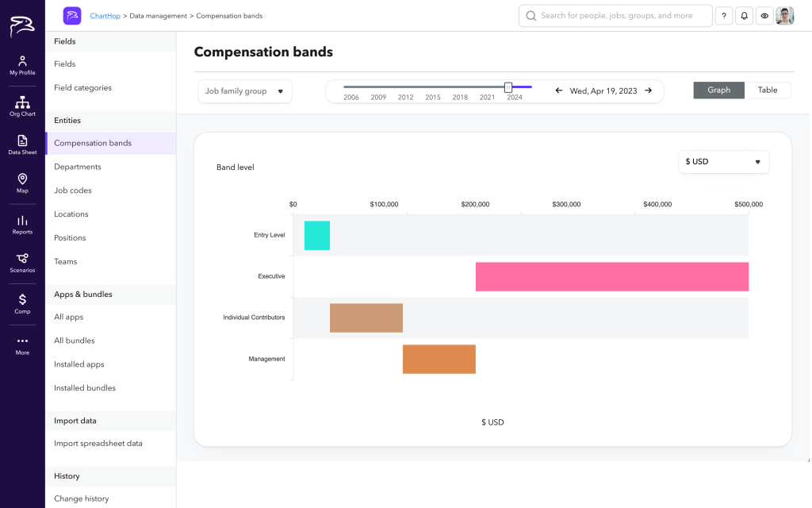Screen dimensions: 812x508
Task: Click the date timeline slider handle
Action: pyautogui.click(x=508, y=87)
